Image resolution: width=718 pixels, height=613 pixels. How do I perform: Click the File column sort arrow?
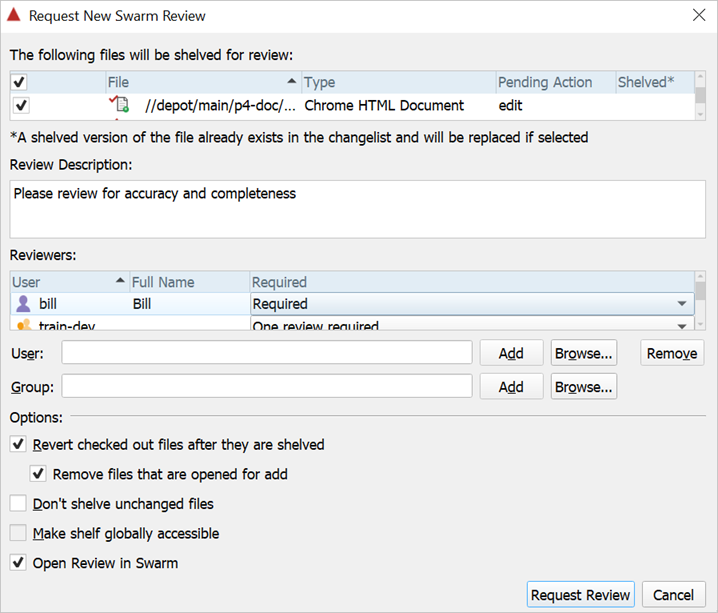(x=291, y=82)
